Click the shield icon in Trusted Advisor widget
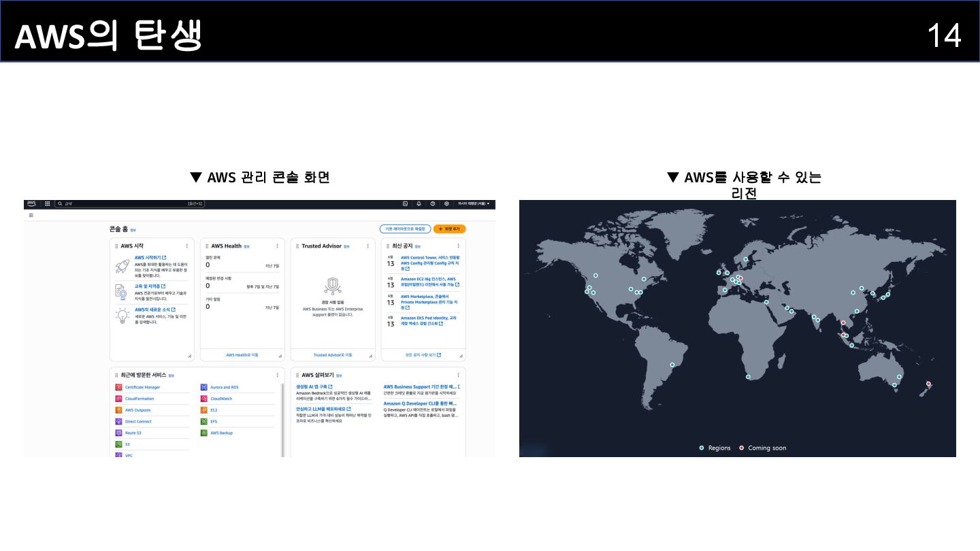Viewport: 980px width, 551px height. point(332,285)
